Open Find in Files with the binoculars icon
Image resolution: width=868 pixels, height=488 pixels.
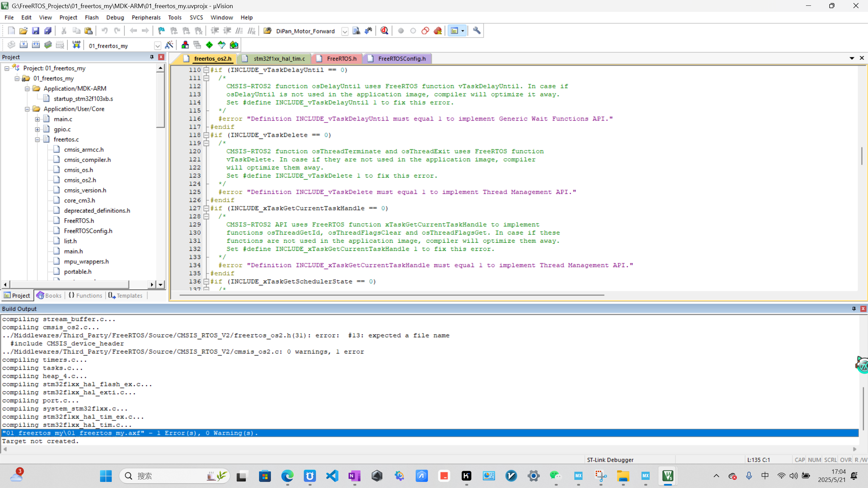click(356, 31)
